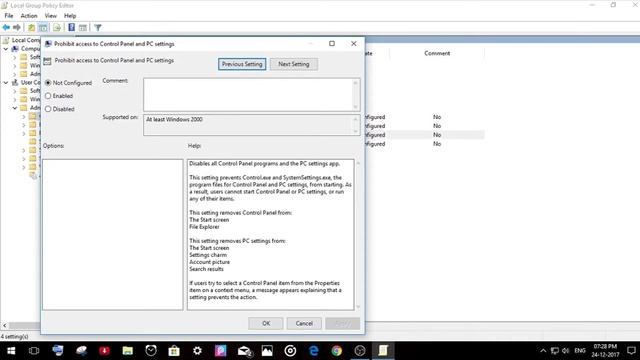Click the Next Setting button
Image resolution: width=640 pixels, height=360 pixels.
(x=293, y=64)
